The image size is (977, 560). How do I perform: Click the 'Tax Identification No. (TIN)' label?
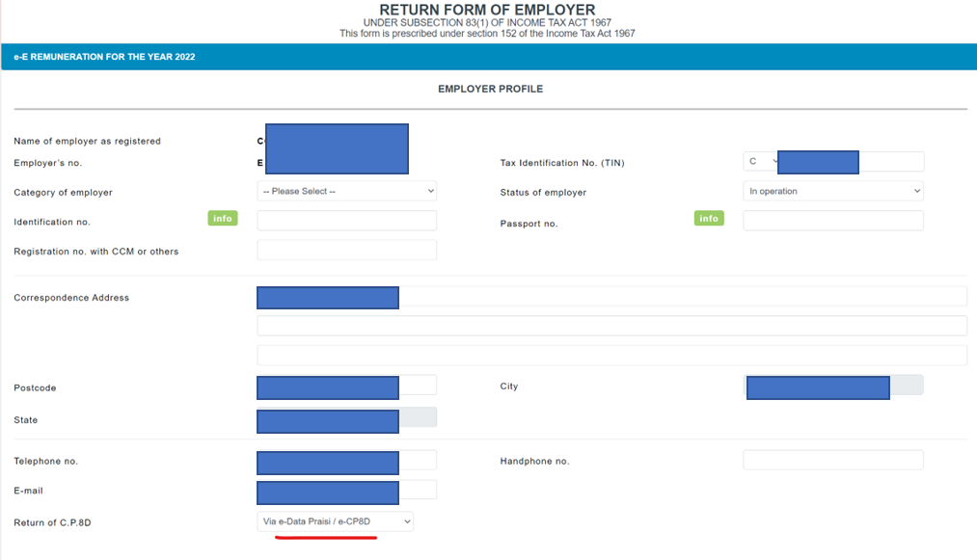tap(562, 163)
